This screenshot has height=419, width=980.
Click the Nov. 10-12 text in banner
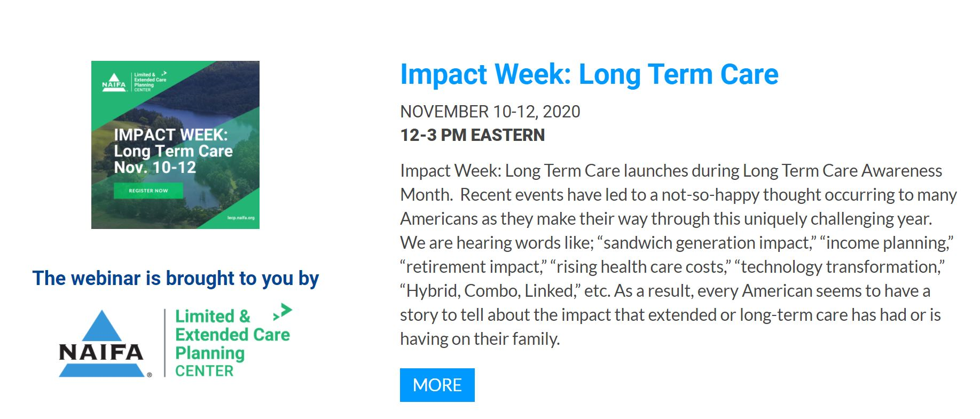pos(155,168)
